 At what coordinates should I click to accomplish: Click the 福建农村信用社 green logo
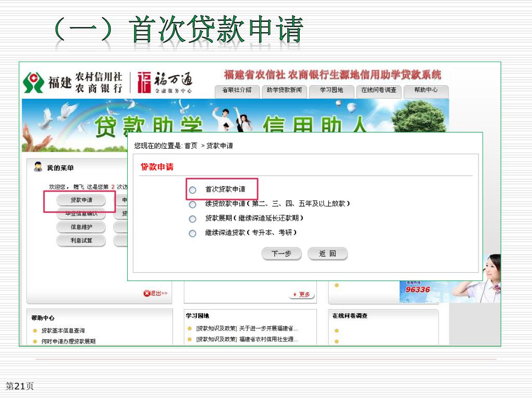click(x=33, y=83)
